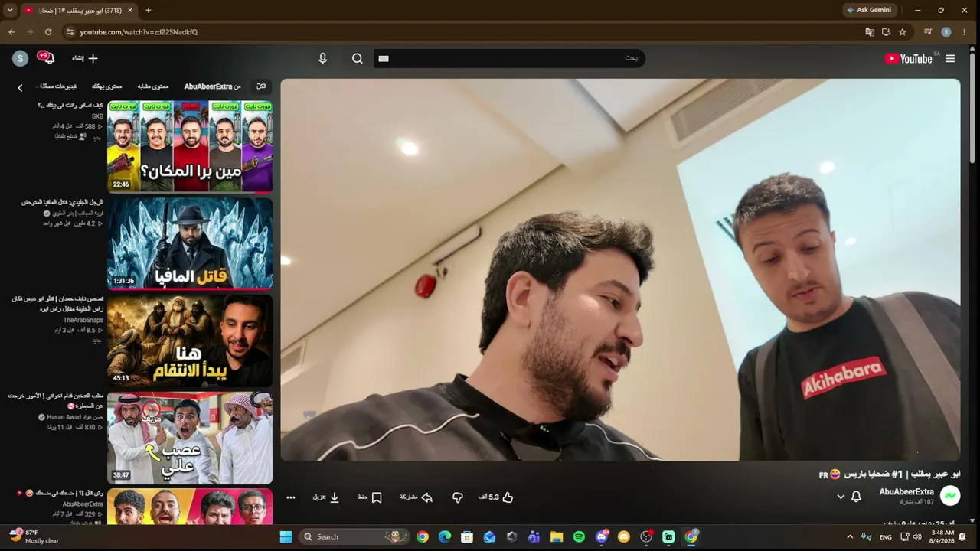Expand notification options chevron beside bell
Viewport: 980px width, 551px height.
(841, 497)
